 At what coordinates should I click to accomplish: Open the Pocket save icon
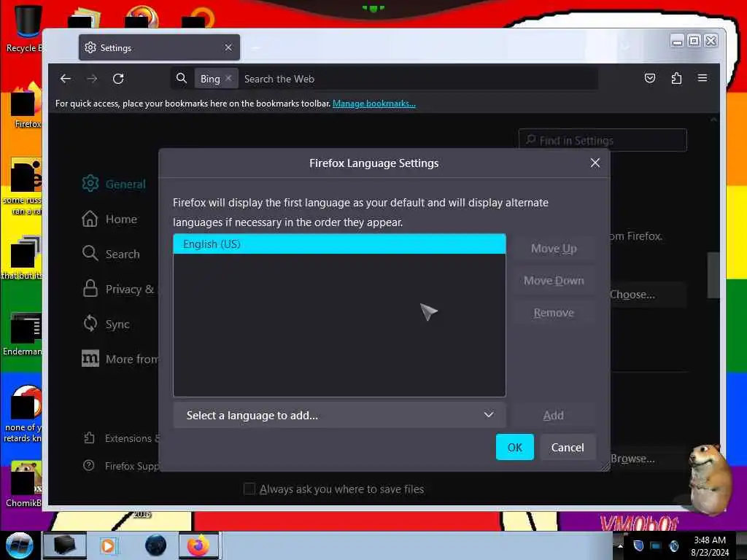click(x=650, y=78)
